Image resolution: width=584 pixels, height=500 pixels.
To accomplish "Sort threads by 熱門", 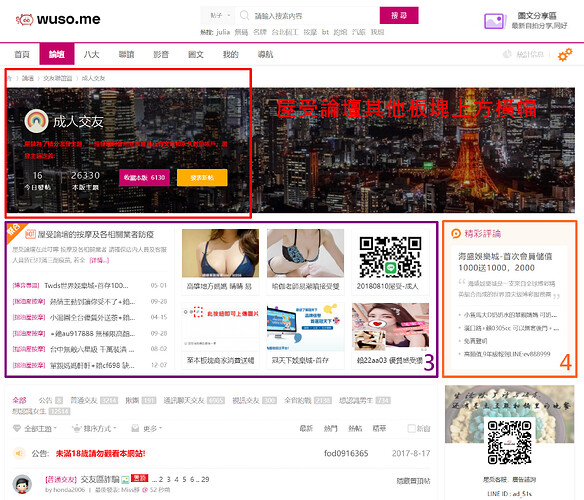I will point(330,428).
